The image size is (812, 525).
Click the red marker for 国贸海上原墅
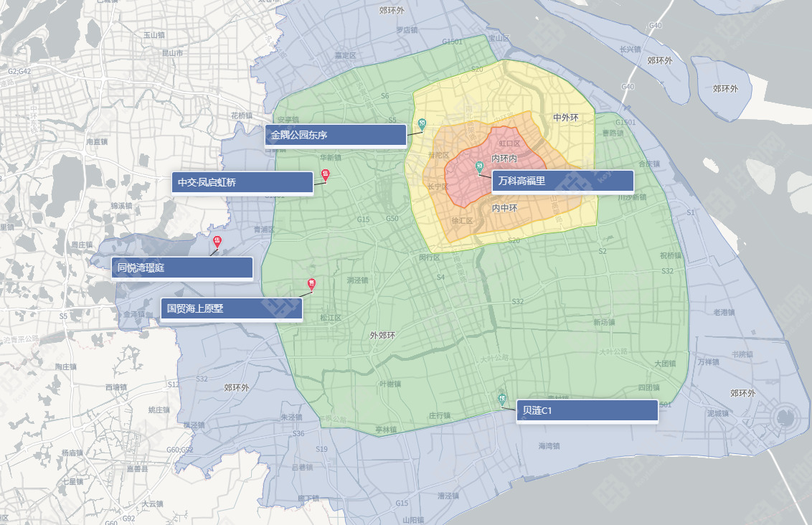(311, 284)
